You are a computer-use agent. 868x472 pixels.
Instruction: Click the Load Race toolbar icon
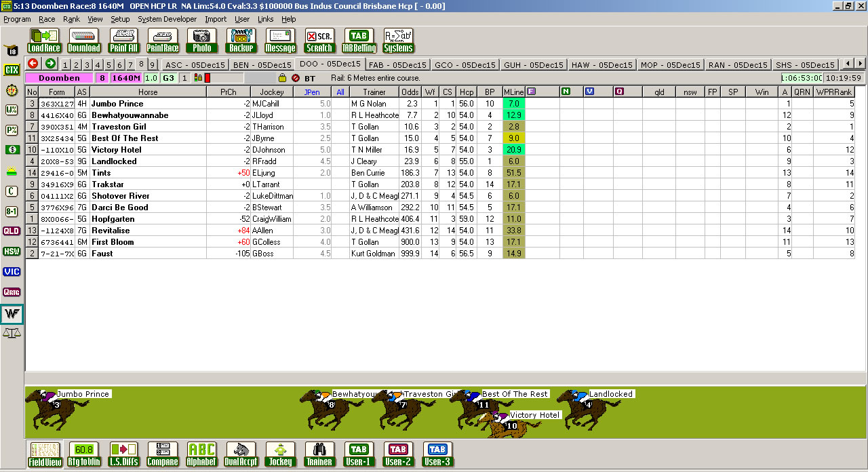point(44,41)
